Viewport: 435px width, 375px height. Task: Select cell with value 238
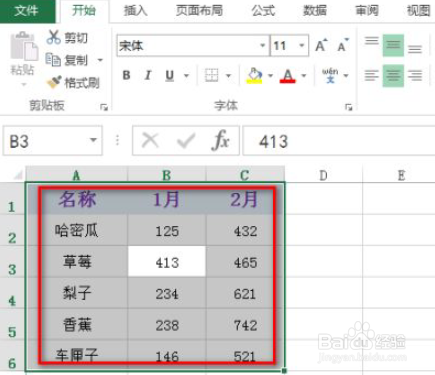[x=167, y=325]
